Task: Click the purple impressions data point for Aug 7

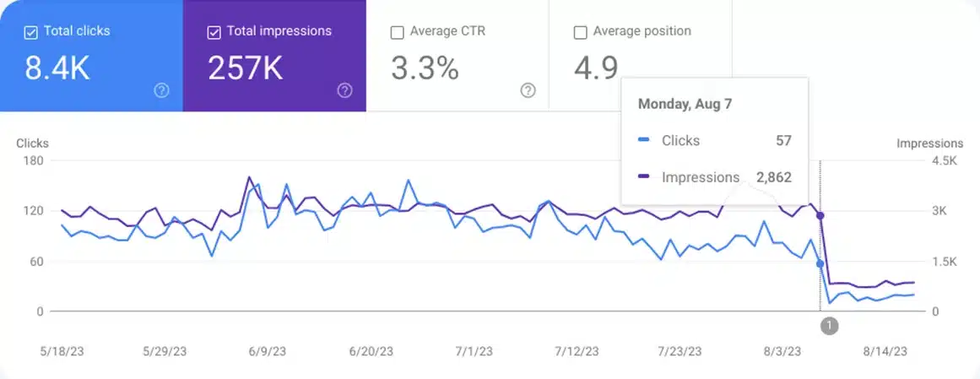Action: 820,215
